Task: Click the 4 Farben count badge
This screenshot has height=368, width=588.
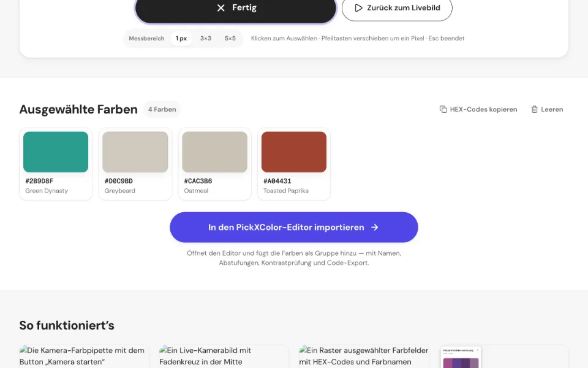Action: 162,109
